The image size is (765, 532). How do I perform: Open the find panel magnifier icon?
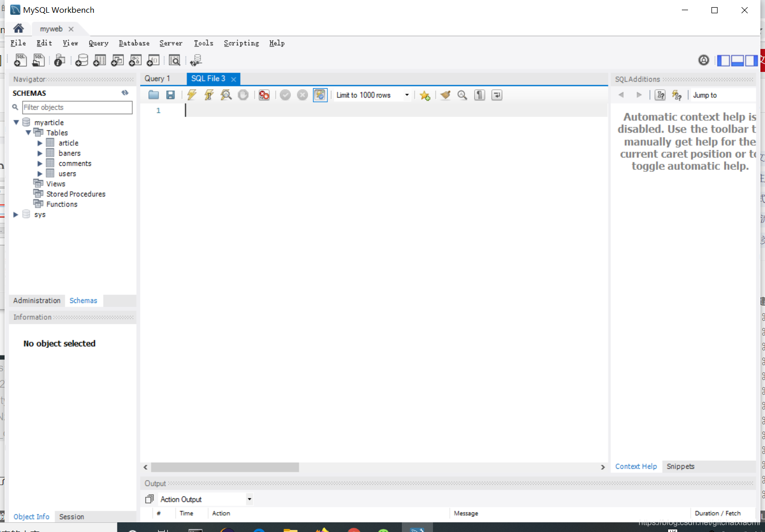[x=463, y=95]
